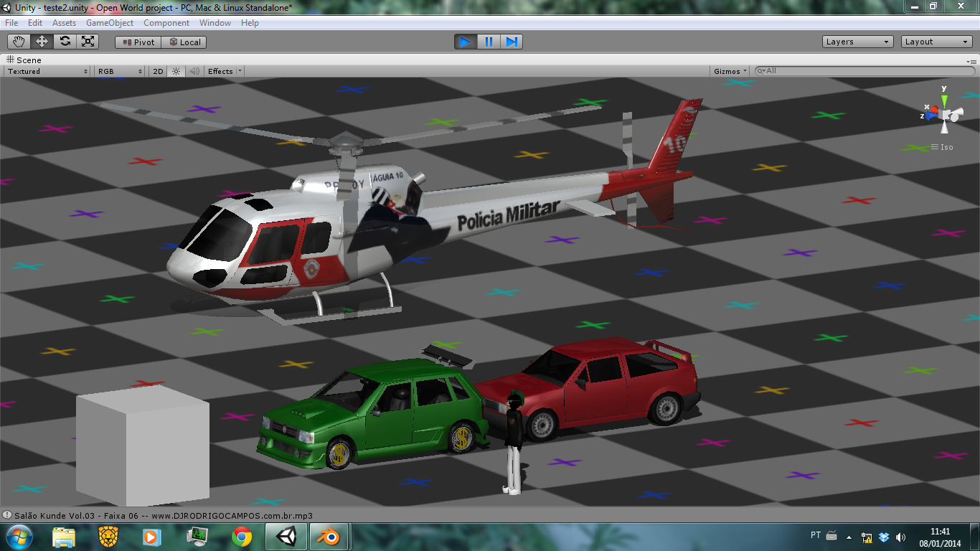Select the gray cube in the scene
The width and height of the screenshot is (980, 551).
[142, 445]
